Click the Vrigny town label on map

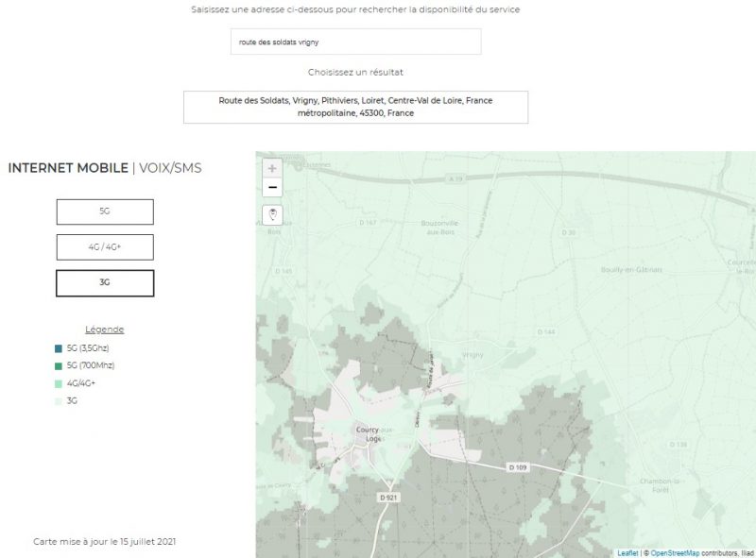click(473, 354)
